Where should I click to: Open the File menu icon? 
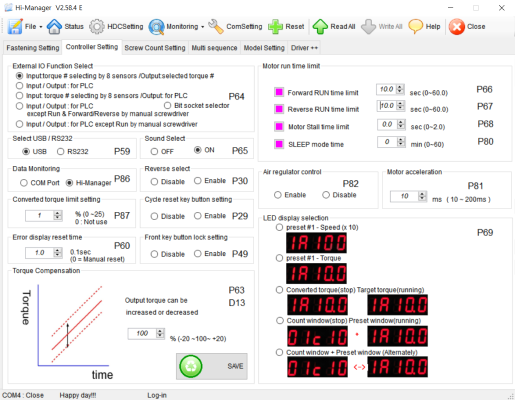(x=15, y=27)
